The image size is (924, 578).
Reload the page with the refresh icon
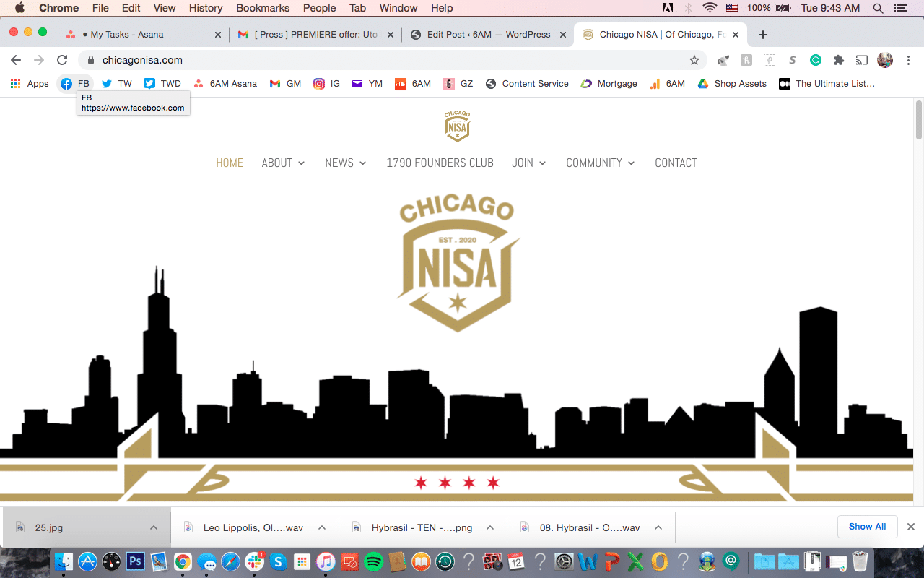[62, 60]
